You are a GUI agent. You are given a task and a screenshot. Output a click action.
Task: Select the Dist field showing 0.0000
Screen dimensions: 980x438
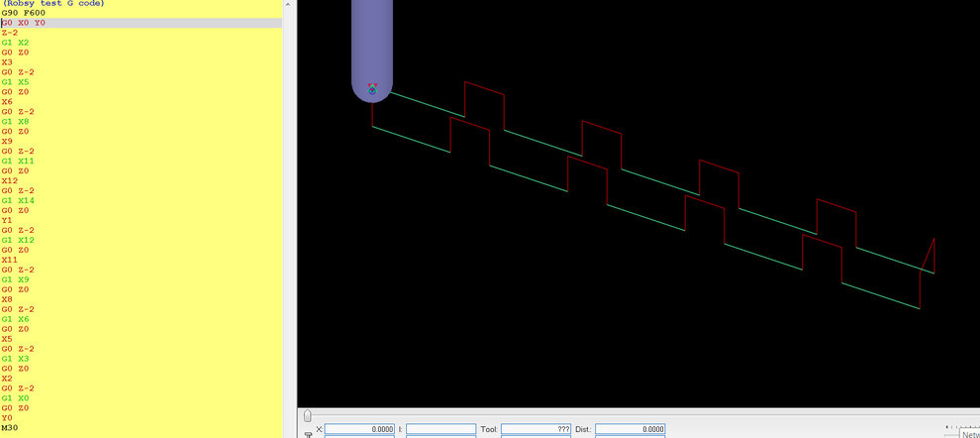click(x=629, y=430)
